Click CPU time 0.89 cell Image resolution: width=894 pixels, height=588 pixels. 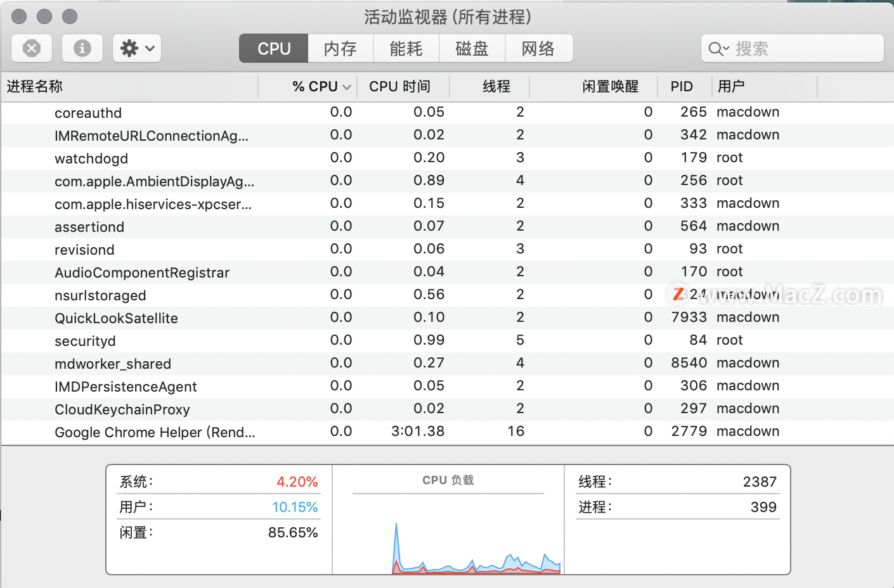429,181
